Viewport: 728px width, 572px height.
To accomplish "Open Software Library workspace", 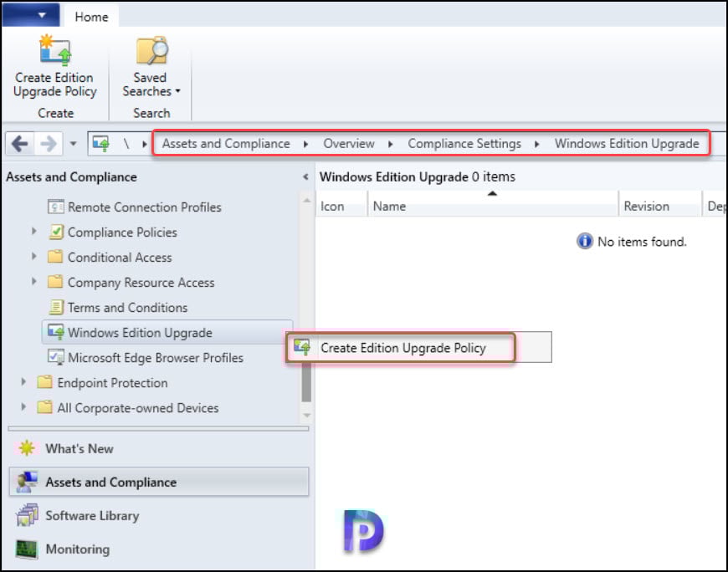I will coord(158,515).
